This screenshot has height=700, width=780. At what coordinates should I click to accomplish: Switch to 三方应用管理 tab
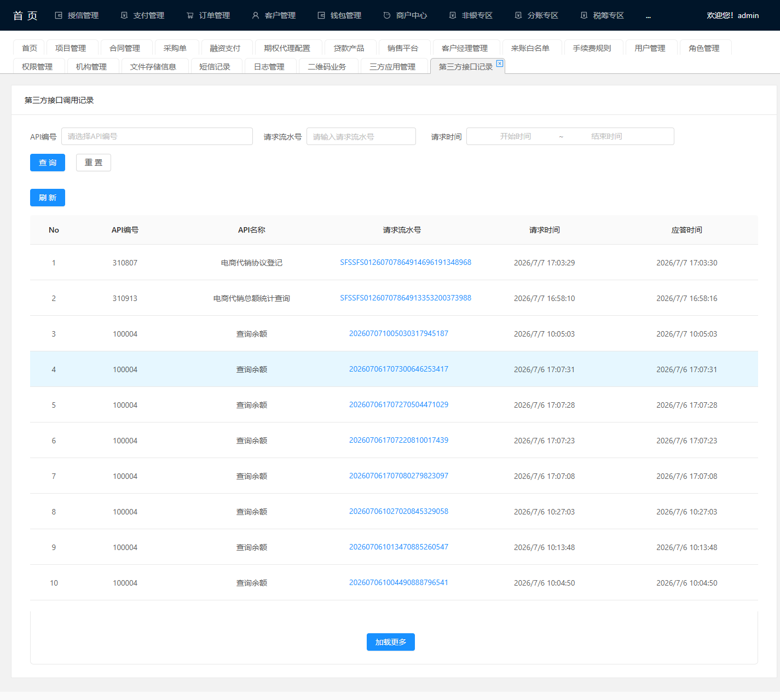point(393,67)
